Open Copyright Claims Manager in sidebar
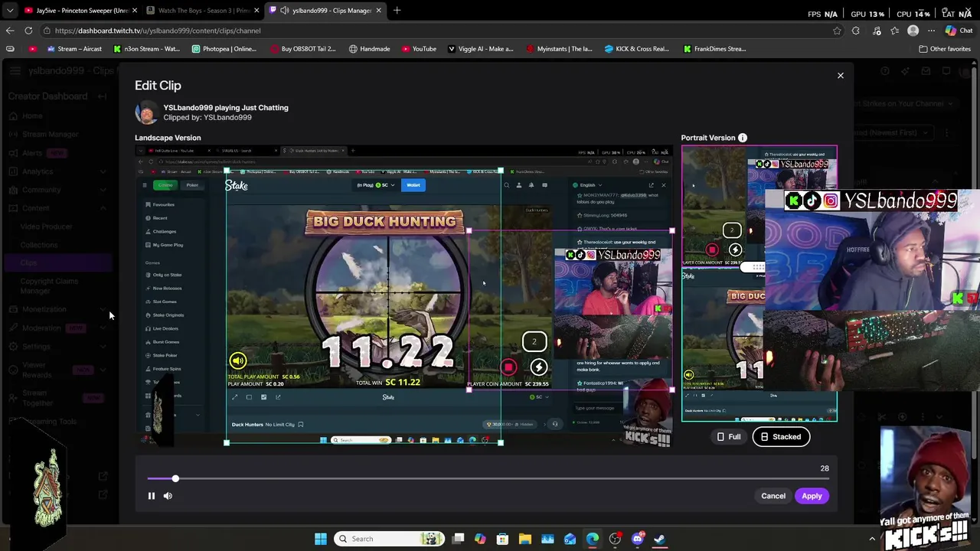 pyautogui.click(x=49, y=286)
